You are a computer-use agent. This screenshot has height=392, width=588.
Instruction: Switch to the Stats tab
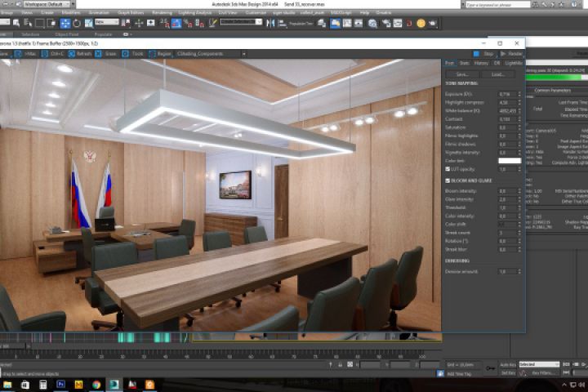464,64
